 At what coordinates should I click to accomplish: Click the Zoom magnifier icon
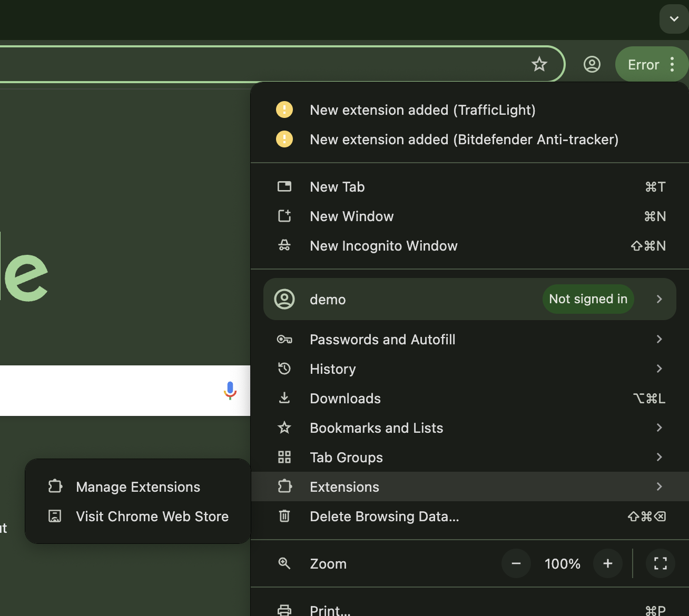[284, 563]
